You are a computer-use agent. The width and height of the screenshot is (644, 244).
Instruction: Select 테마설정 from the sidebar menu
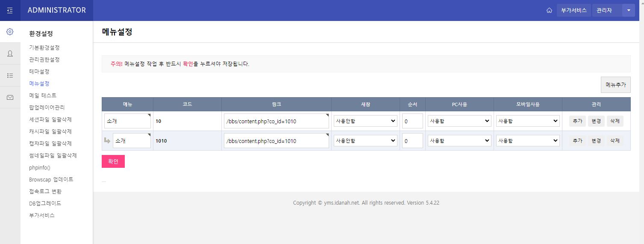[39, 71]
